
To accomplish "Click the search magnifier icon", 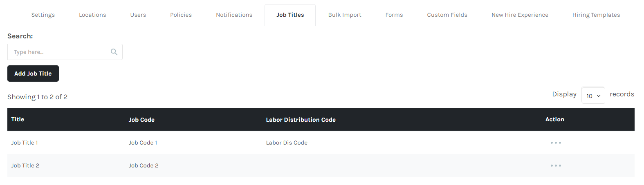I will point(114,52).
